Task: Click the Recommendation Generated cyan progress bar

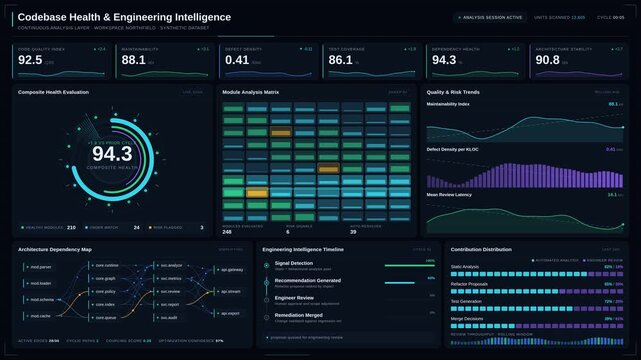Action: (x=399, y=283)
